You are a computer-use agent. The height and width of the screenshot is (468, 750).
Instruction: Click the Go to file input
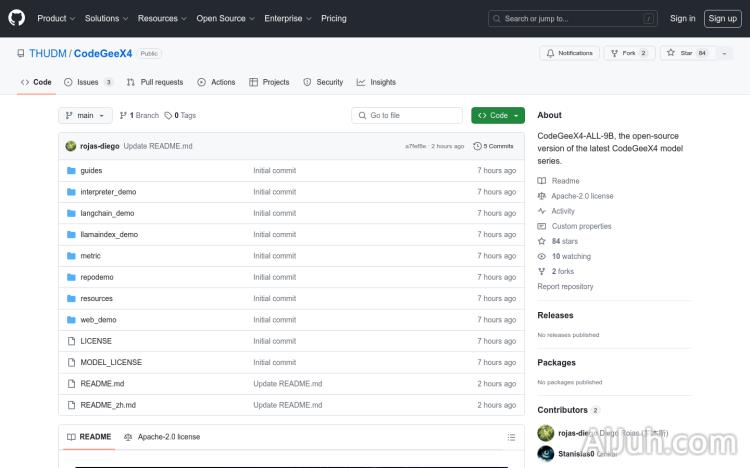coord(407,115)
